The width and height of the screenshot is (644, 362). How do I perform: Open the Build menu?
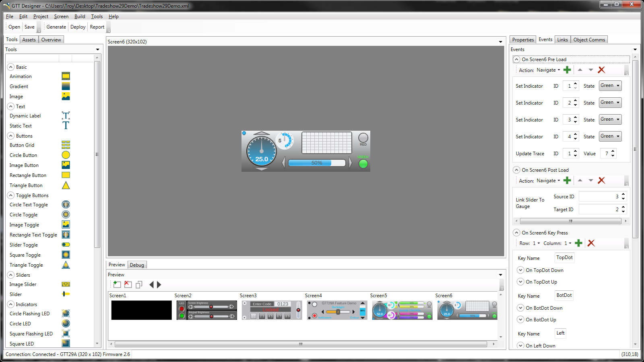click(x=80, y=16)
